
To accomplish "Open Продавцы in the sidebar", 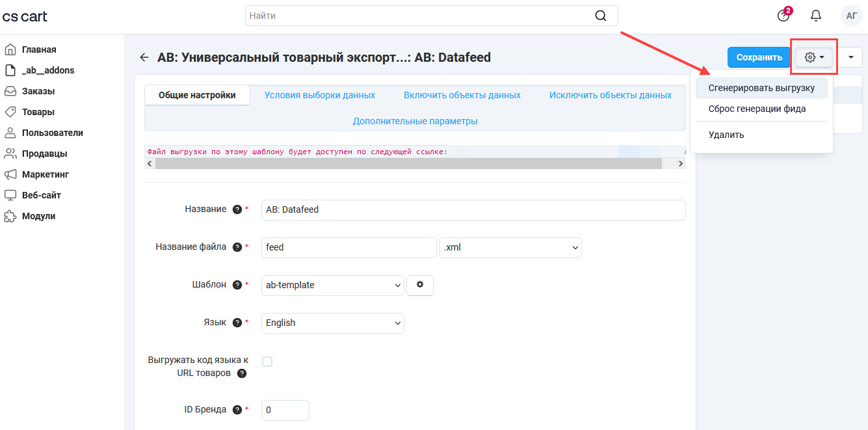I will pyautogui.click(x=45, y=154).
